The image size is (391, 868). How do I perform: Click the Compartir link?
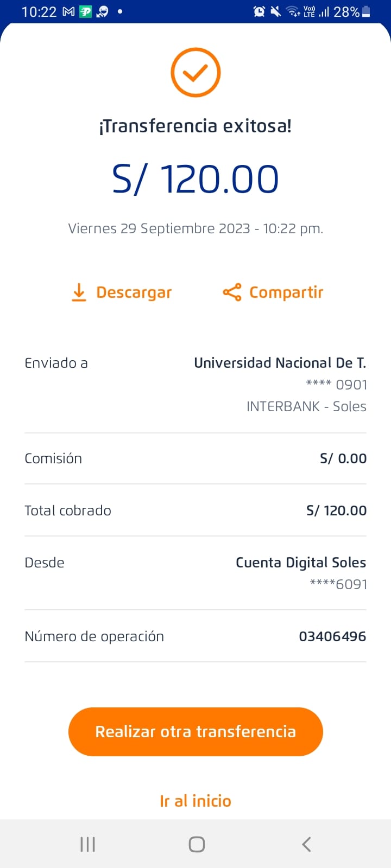(x=286, y=292)
